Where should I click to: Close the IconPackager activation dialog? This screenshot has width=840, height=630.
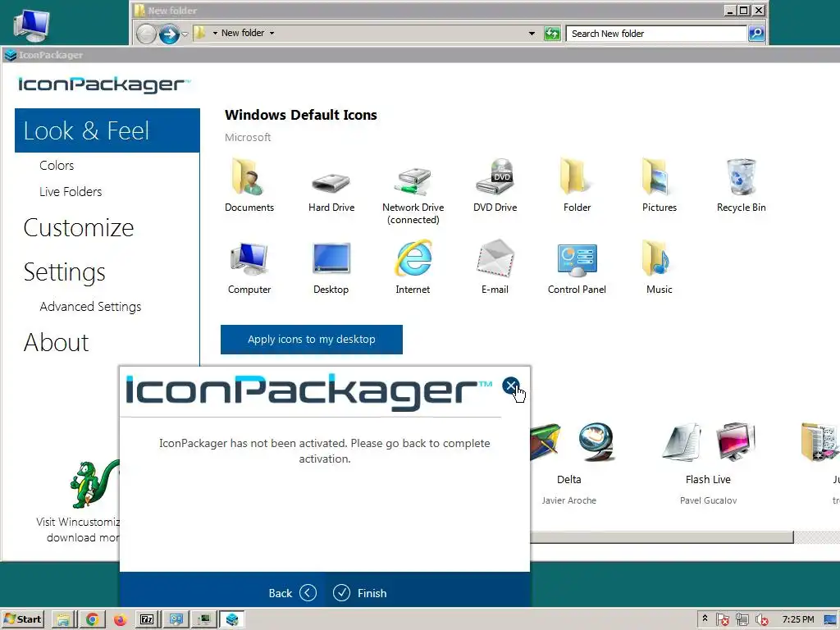[x=510, y=386]
